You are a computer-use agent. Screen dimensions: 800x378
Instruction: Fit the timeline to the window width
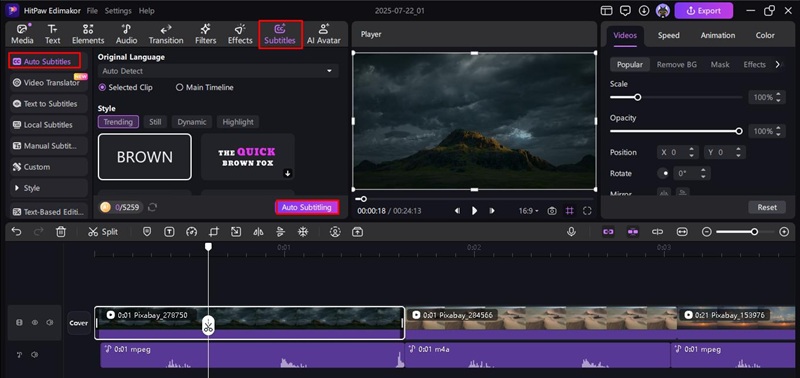(682, 232)
